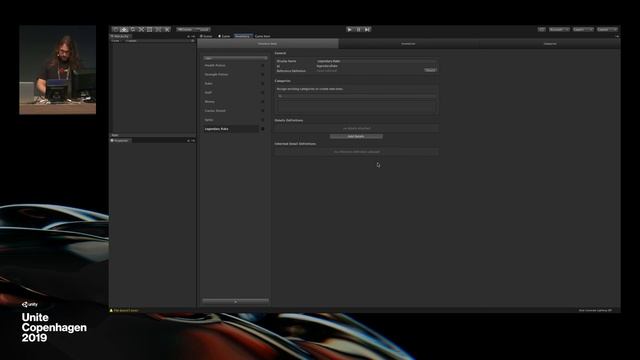Select the Hand tool in Unity toolbar

pos(116,29)
